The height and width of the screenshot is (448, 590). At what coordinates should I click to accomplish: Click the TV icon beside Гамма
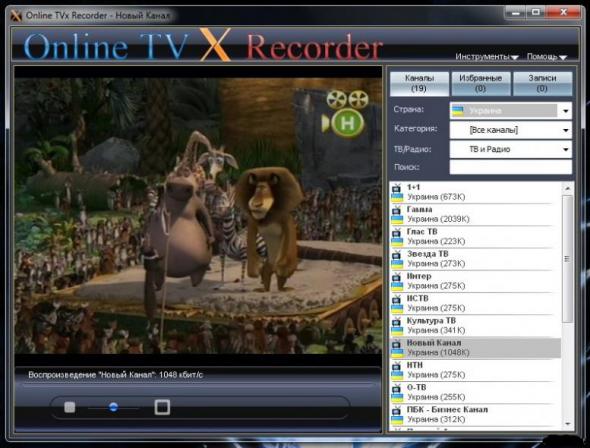click(397, 210)
